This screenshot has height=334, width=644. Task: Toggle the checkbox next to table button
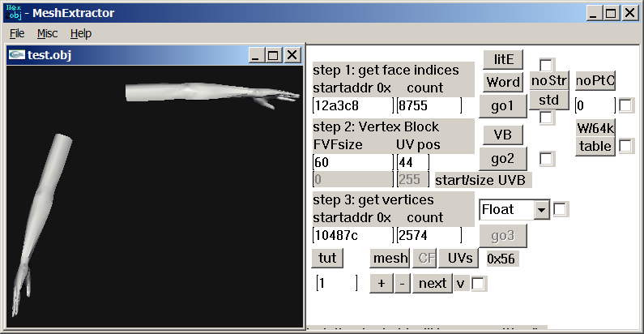click(625, 146)
